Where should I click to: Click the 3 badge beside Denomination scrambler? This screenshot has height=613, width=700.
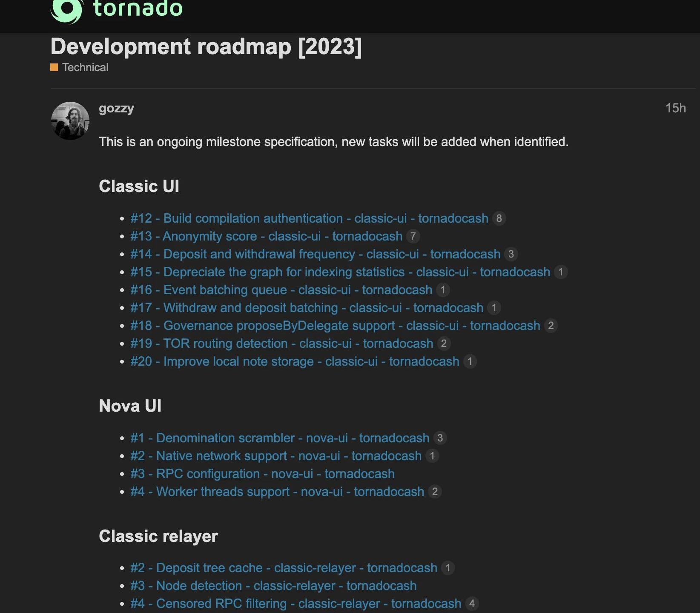[x=440, y=438]
